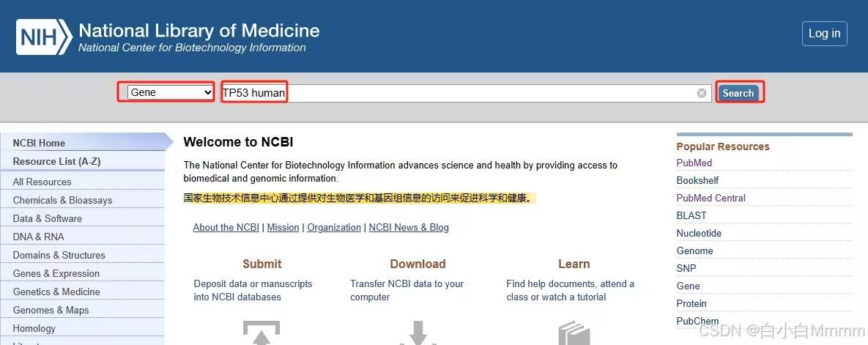The image size is (868, 345).
Task: Open PubMed in Popular Resources
Action: (694, 163)
